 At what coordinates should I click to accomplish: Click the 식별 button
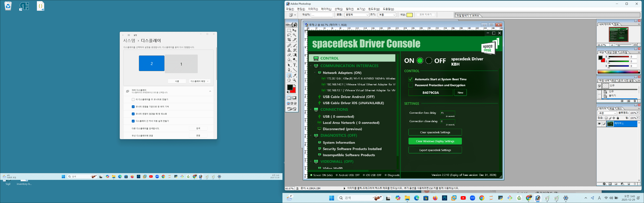point(177,81)
